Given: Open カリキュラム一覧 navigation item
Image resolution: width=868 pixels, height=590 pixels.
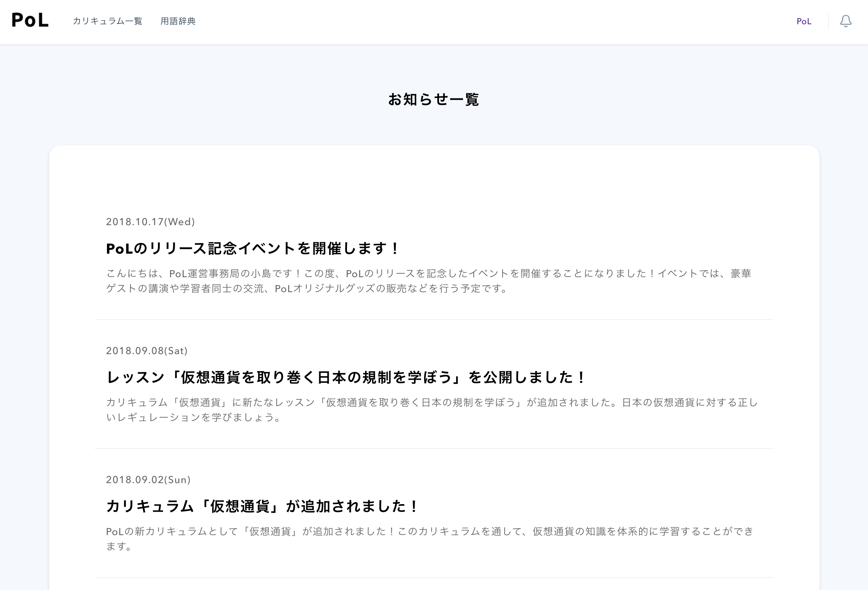Looking at the screenshot, I should [108, 21].
